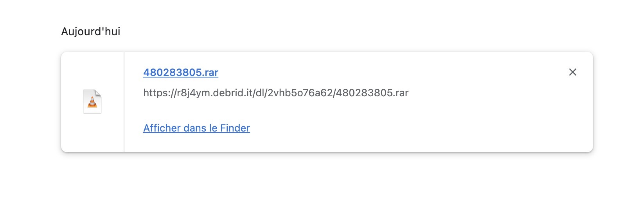Screen dimensions: 644x220
Task: Open the downloaded rar archive by name
Action: point(181,72)
